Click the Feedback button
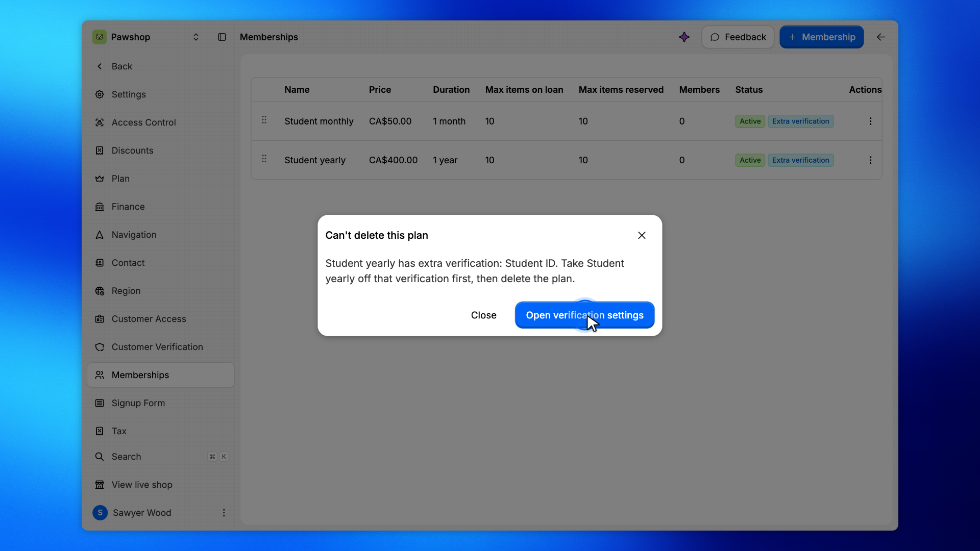The height and width of the screenshot is (551, 980). pos(738,37)
